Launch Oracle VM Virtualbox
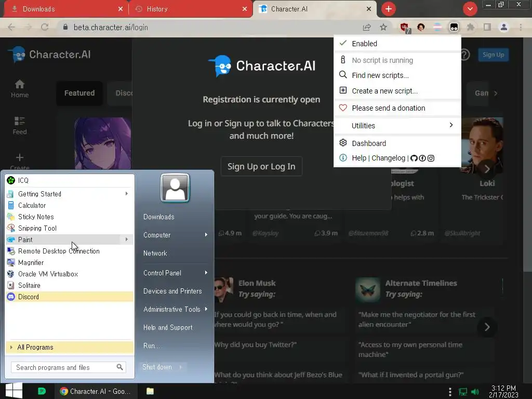This screenshot has width=532, height=399. [70, 274]
